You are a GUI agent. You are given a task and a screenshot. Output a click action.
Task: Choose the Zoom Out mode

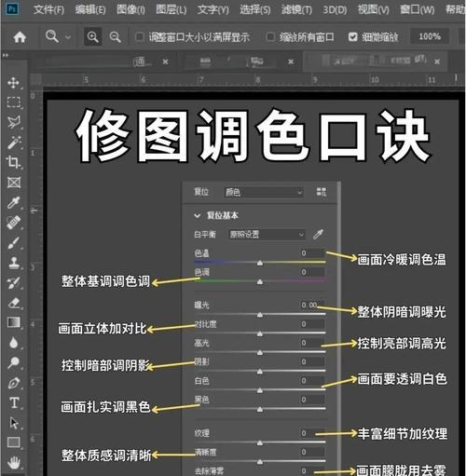115,37
